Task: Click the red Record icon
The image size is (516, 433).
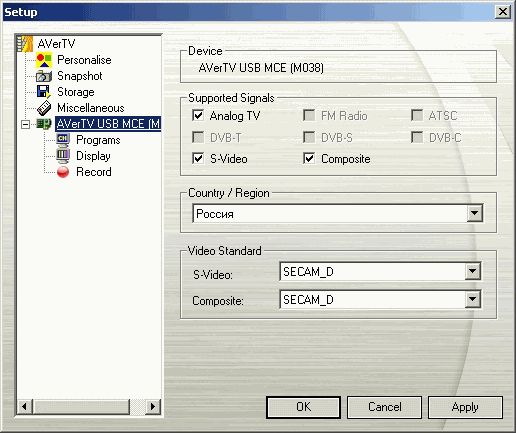Action: [63, 172]
